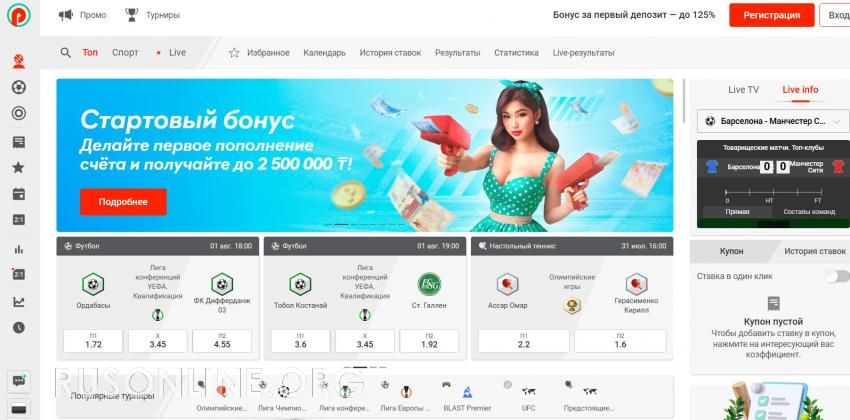The width and height of the screenshot is (850, 420).
Task: Click the Регистрация button
Action: pos(771,15)
